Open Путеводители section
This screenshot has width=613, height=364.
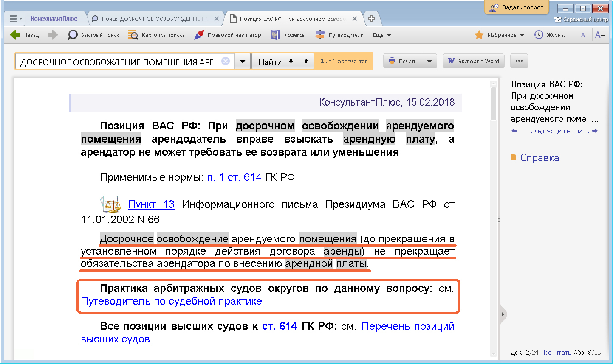339,35
